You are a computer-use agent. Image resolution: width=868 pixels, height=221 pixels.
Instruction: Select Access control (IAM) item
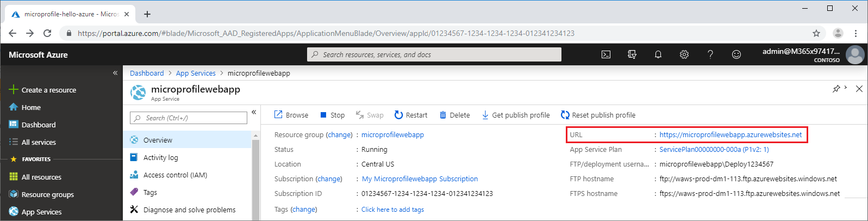tap(188, 175)
